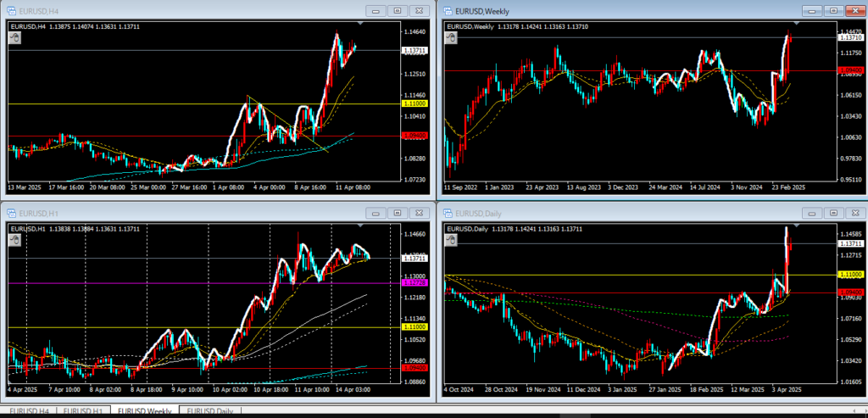The width and height of the screenshot is (868, 418).
Task: Open the EURUSD,Daily bottom tab
Action: (x=210, y=411)
